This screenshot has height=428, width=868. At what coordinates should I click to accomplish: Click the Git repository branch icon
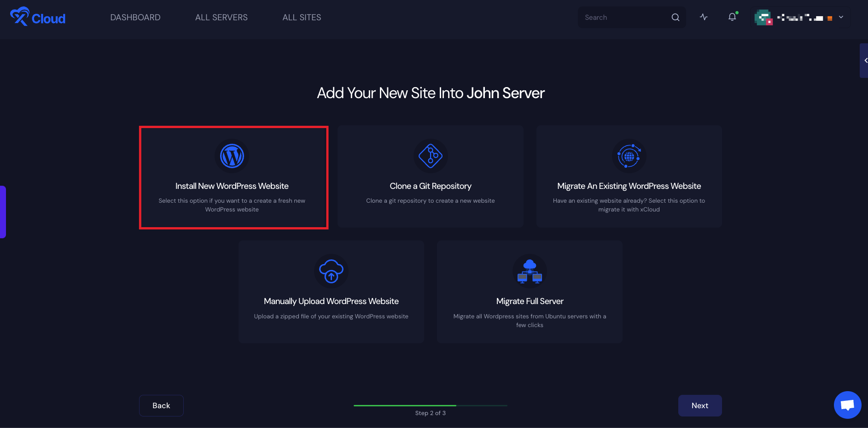coord(431,156)
